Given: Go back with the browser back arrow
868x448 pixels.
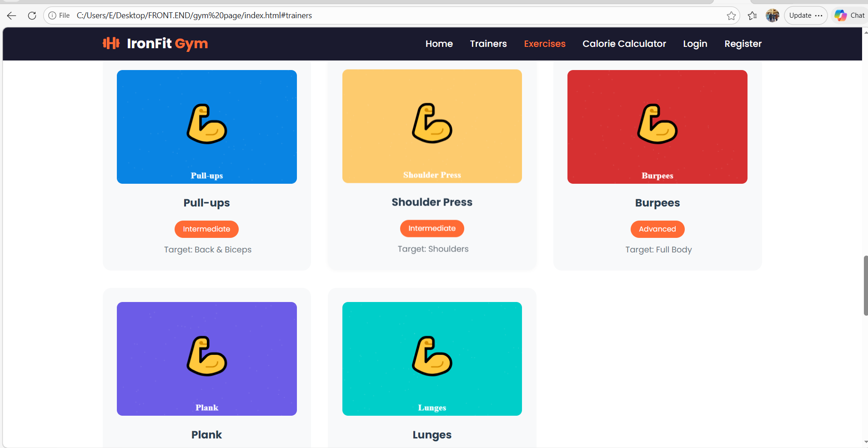Looking at the screenshot, I should pos(12,15).
